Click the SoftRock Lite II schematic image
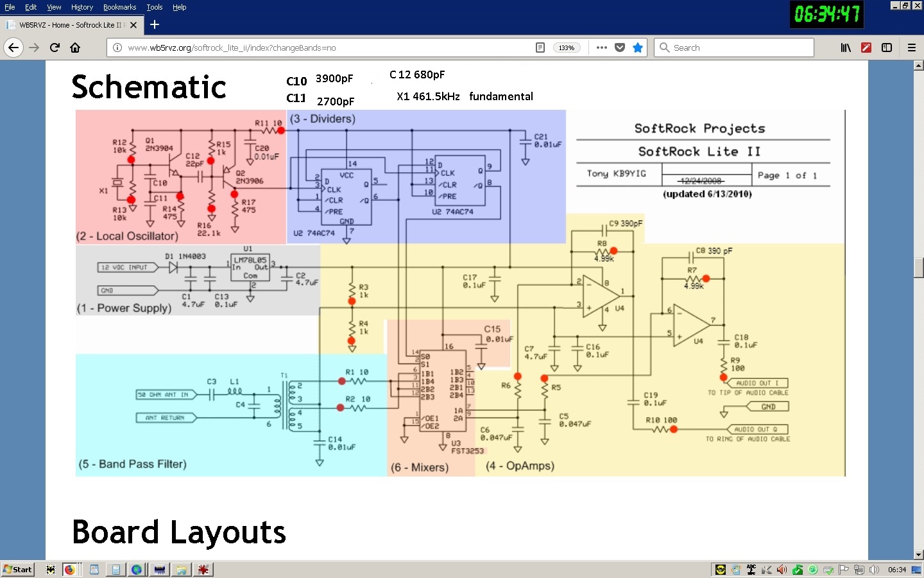 tap(460, 293)
